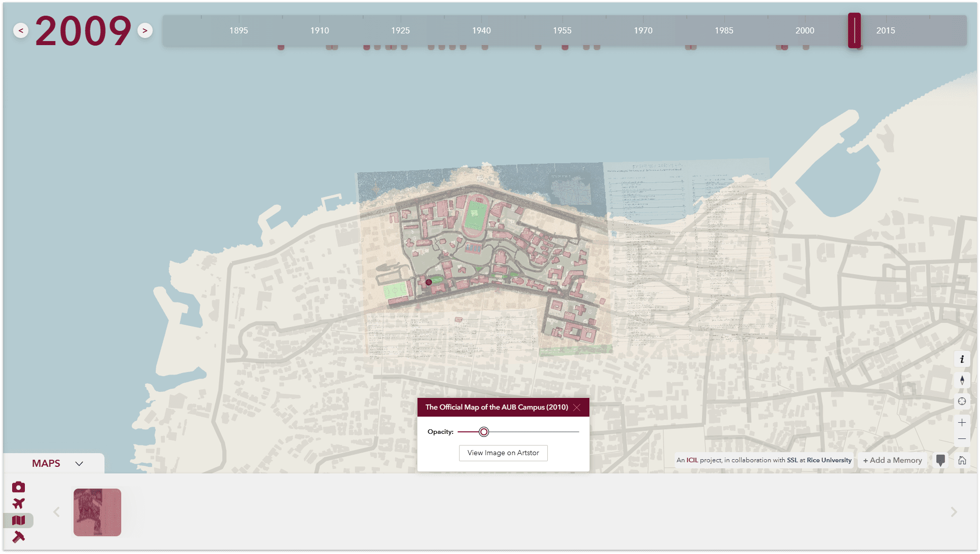Select the maps category icon
The width and height of the screenshot is (980, 554).
tap(19, 520)
